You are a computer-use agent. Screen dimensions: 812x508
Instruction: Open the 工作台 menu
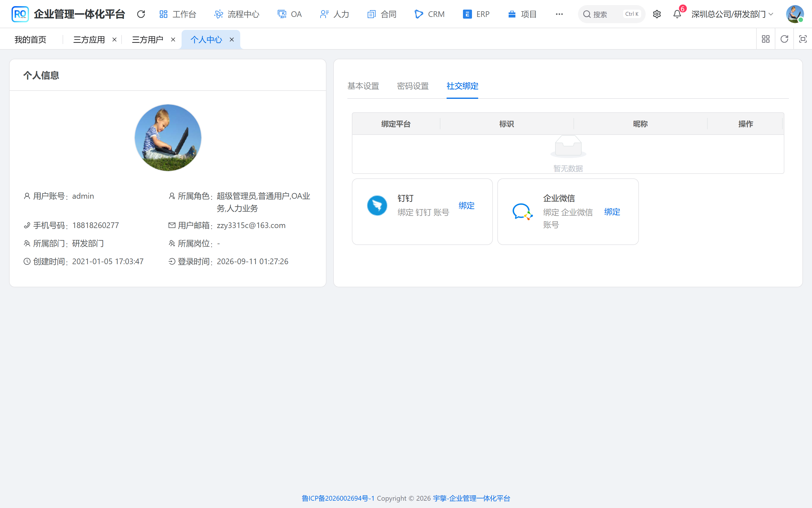[178, 14]
